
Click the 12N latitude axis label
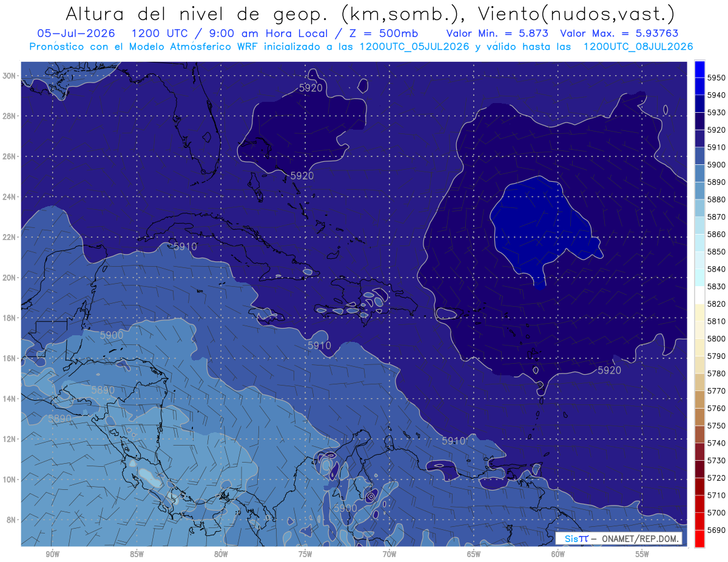tap(10, 439)
